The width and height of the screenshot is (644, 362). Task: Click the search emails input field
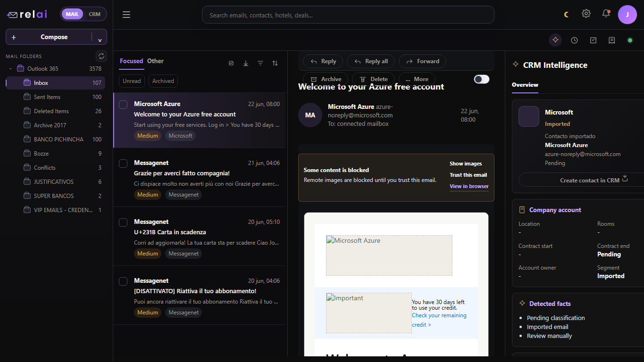click(348, 15)
